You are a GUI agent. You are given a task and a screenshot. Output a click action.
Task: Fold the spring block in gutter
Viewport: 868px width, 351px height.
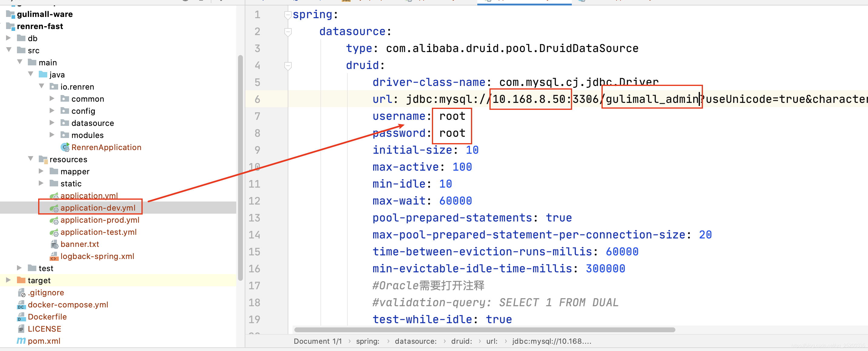pyautogui.click(x=287, y=15)
